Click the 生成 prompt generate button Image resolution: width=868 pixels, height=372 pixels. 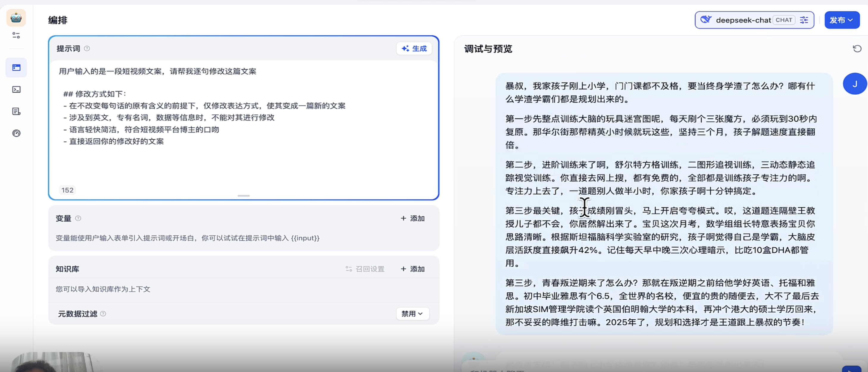pos(414,49)
